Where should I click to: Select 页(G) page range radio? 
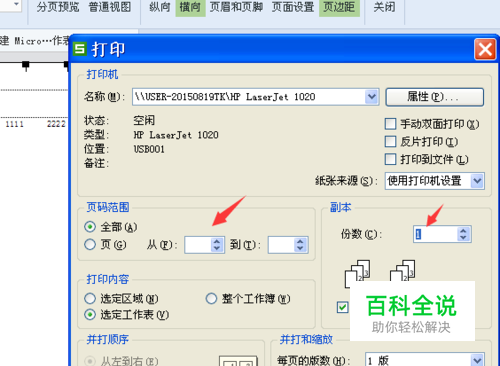coord(90,245)
